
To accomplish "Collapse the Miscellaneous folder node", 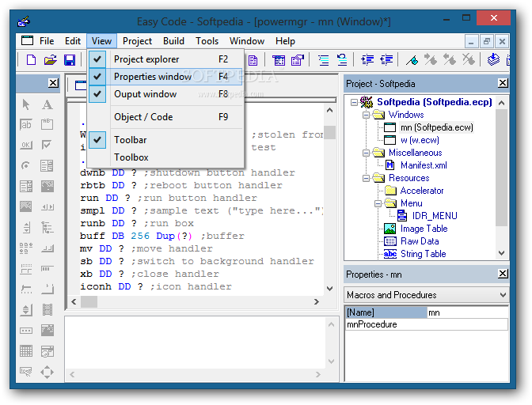I will pos(366,153).
